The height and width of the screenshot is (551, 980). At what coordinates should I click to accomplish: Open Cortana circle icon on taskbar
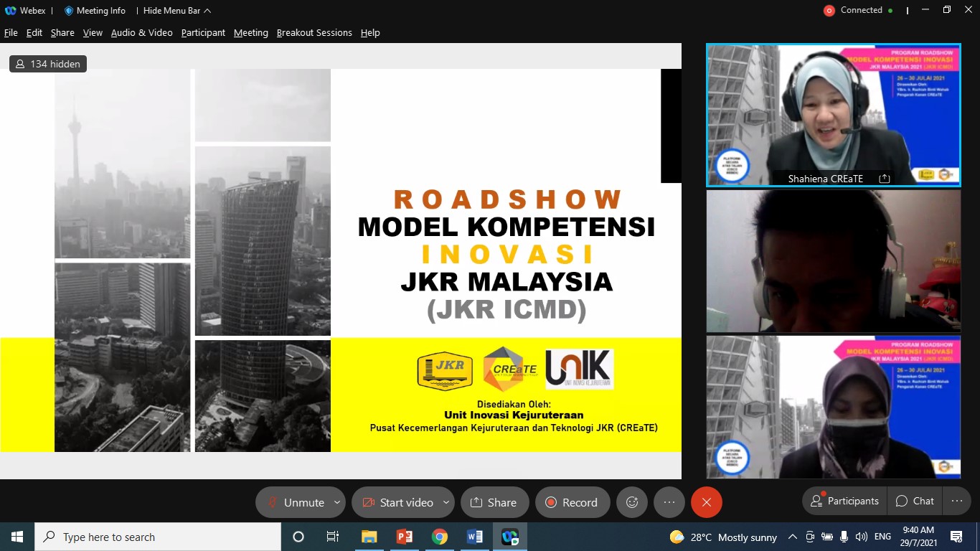coord(298,537)
